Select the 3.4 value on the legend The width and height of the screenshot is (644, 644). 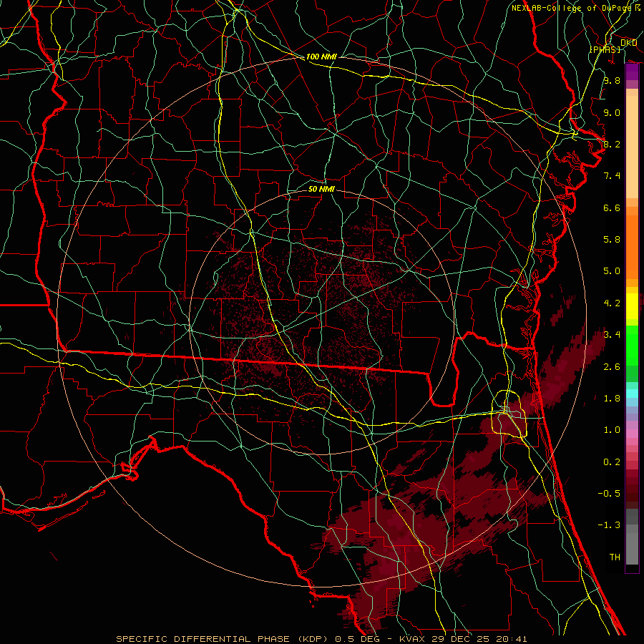[612, 335]
